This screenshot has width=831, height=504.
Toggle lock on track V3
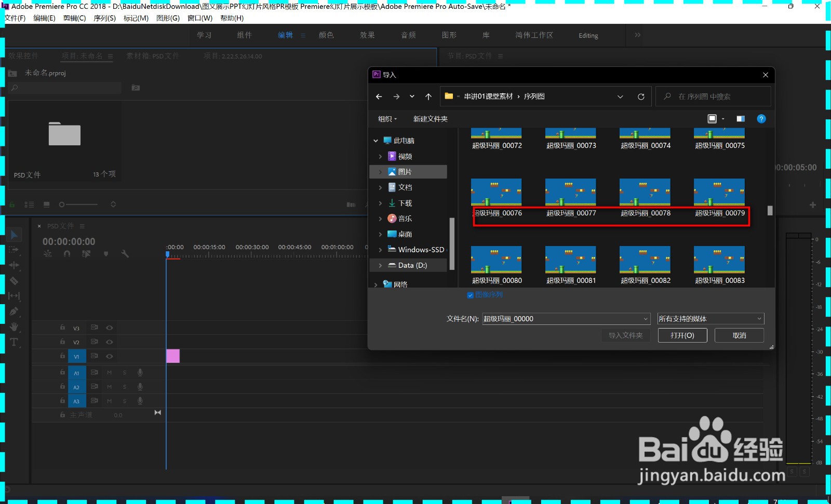tap(62, 328)
